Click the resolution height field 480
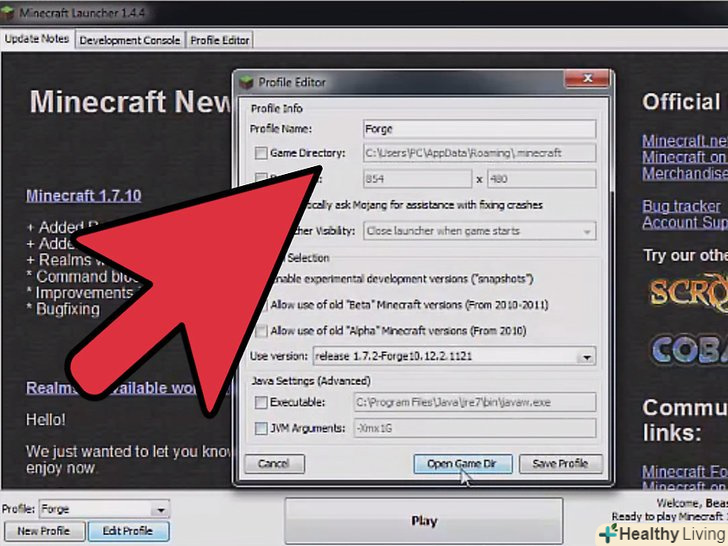The image size is (728, 546). (x=542, y=179)
